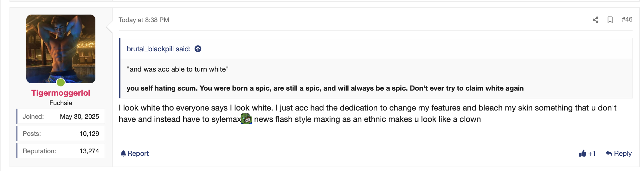Bookmark this post
The height and width of the screenshot is (171, 644).
pos(610,20)
